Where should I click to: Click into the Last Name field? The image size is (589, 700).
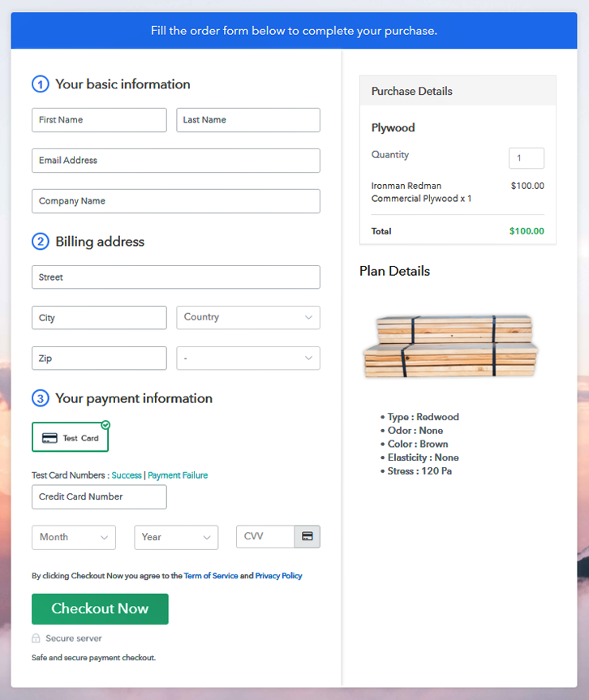coord(247,120)
